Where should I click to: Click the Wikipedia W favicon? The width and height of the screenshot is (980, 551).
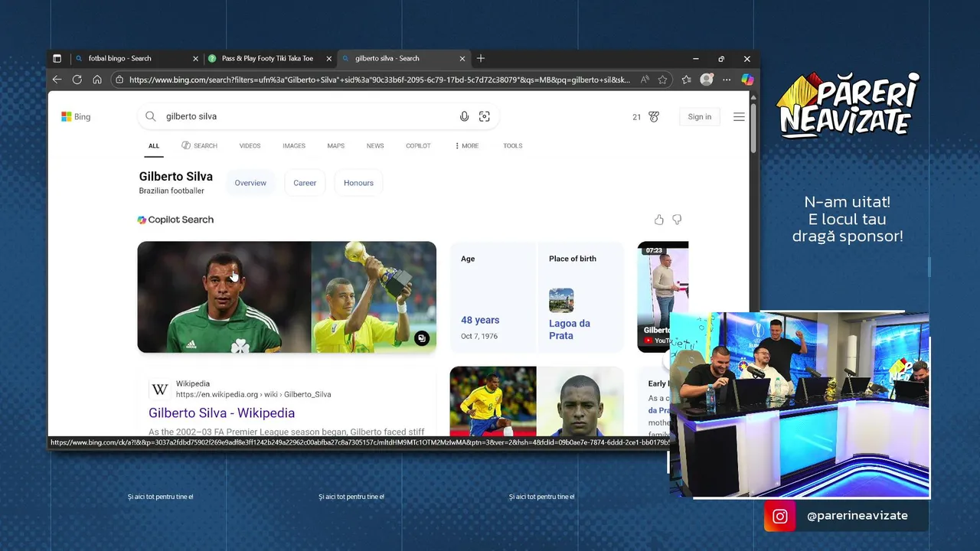click(160, 390)
